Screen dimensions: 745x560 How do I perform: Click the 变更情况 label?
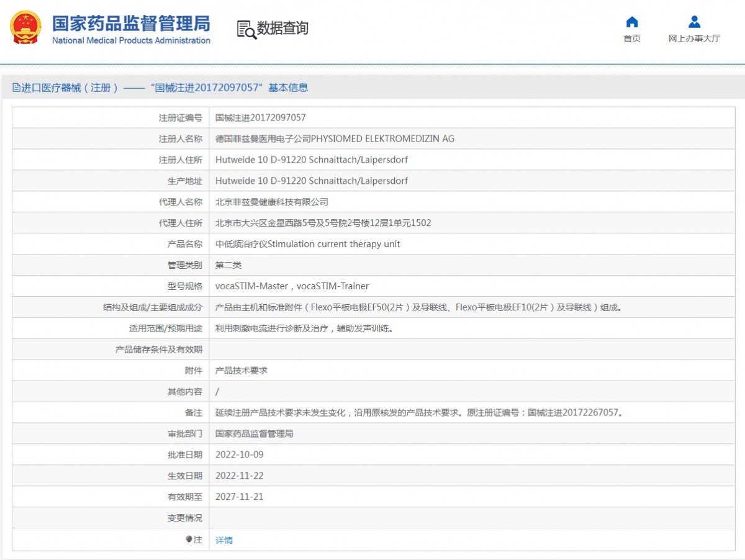[x=185, y=518]
